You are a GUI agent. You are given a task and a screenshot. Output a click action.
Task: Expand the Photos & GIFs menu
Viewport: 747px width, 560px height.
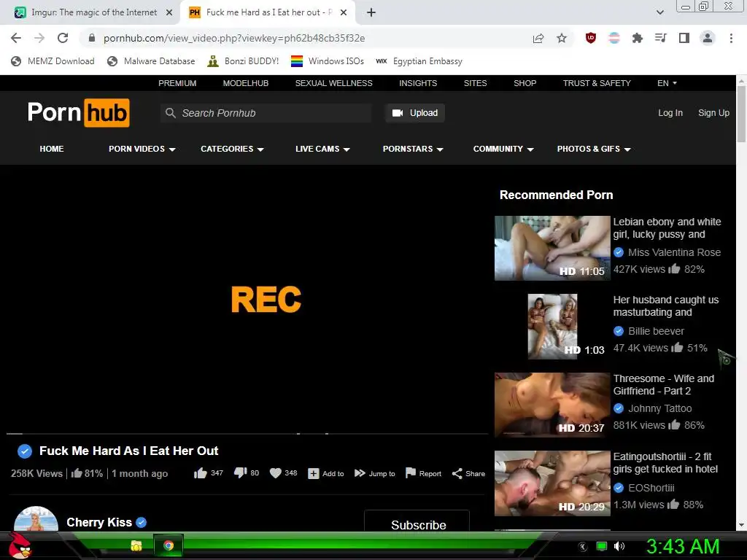coord(594,149)
